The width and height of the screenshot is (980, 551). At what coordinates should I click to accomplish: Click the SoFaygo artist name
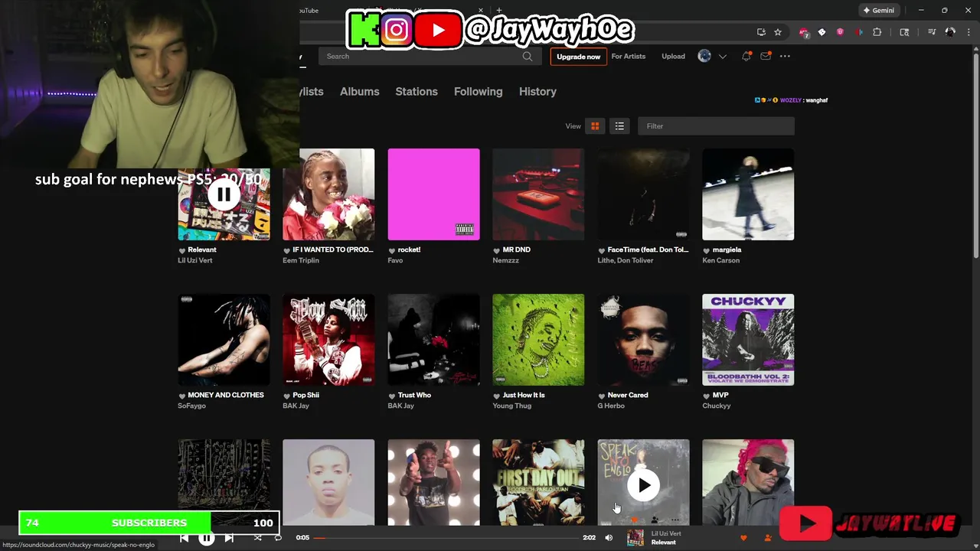[192, 406]
